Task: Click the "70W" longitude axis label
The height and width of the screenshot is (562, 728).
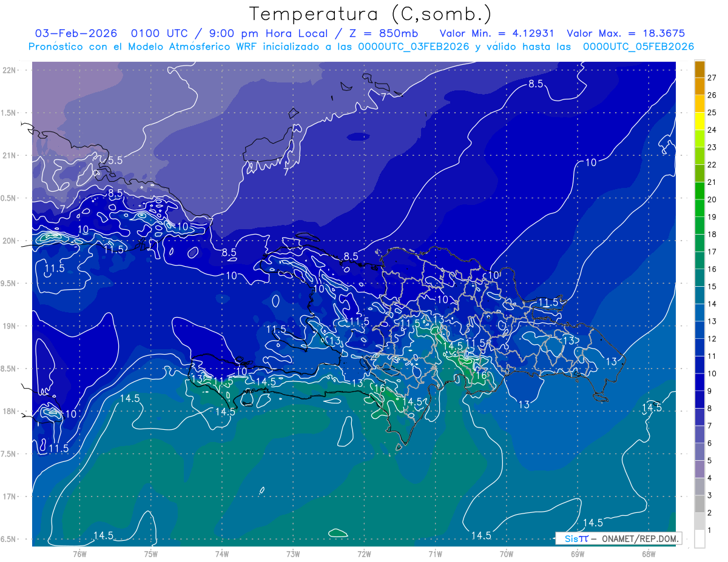Action: [507, 554]
